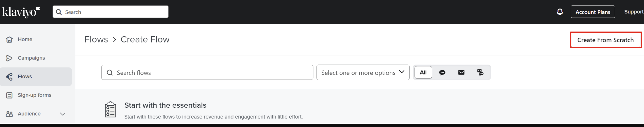
Task: Expand the Audience sidebar chevron
Action: (62, 114)
